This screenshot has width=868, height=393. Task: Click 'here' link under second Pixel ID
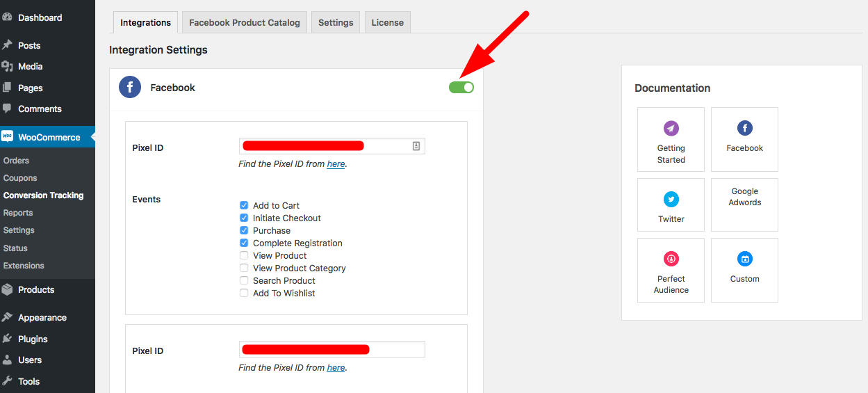[336, 367]
